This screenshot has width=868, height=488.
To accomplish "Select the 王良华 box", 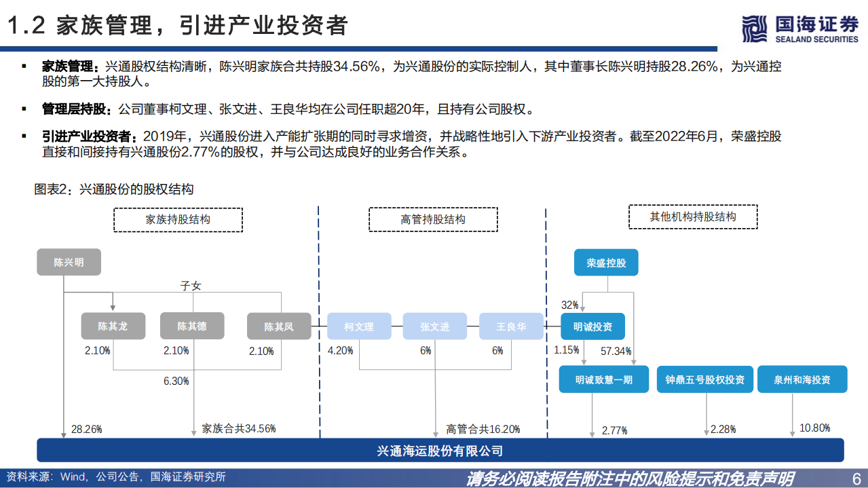I will pyautogui.click(x=512, y=326).
